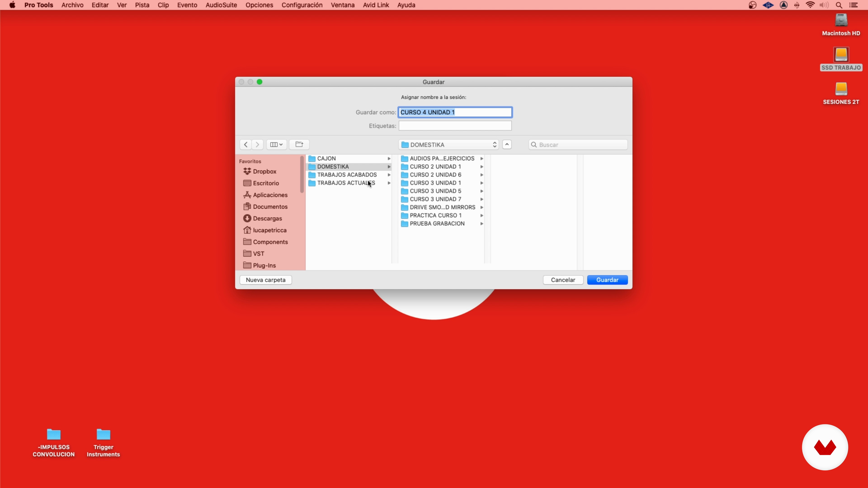Click the new folder toolbar icon
This screenshot has width=868, height=488.
(299, 145)
